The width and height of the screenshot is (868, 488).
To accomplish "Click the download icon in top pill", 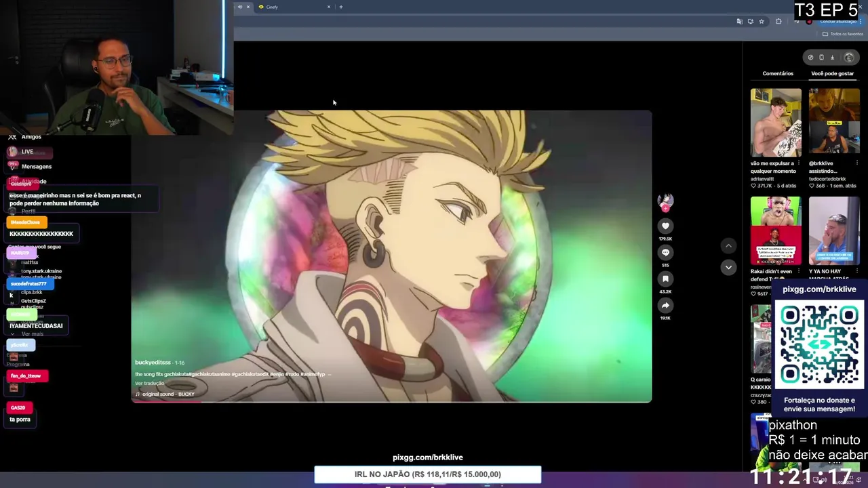I will tap(832, 58).
